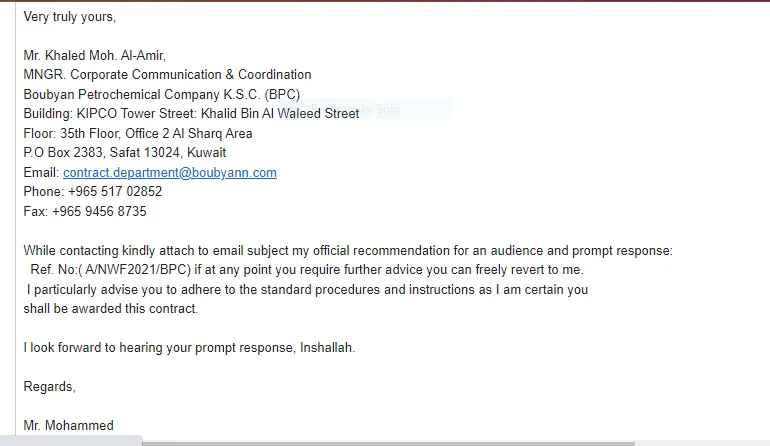Click the "Regards," closing line
The image size is (770, 446).
50,387
